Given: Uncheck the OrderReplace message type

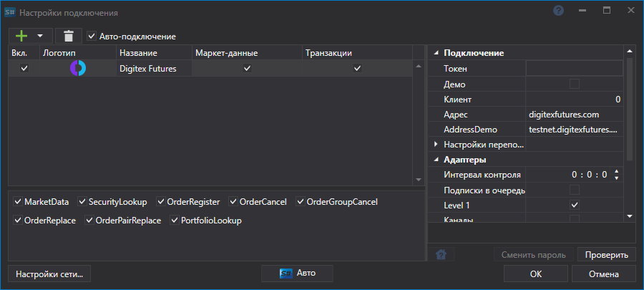Looking at the screenshot, I should [x=18, y=220].
